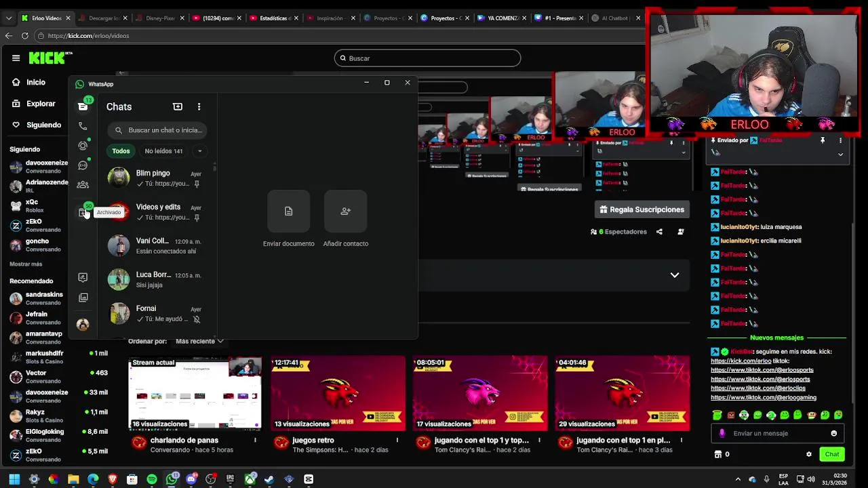Image resolution: width=868 pixels, height=488 pixels.
Task: Open Explorar in Kick sidebar
Action: click(33, 104)
